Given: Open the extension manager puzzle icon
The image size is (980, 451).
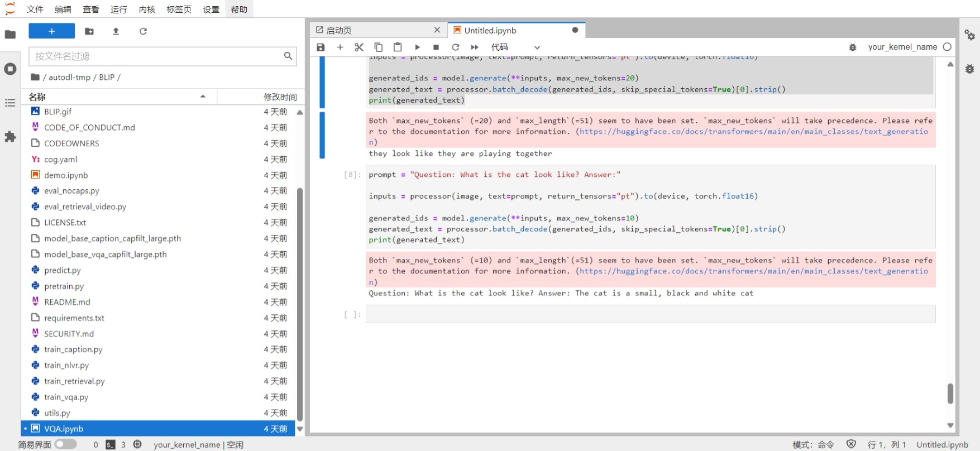Looking at the screenshot, I should (x=10, y=137).
